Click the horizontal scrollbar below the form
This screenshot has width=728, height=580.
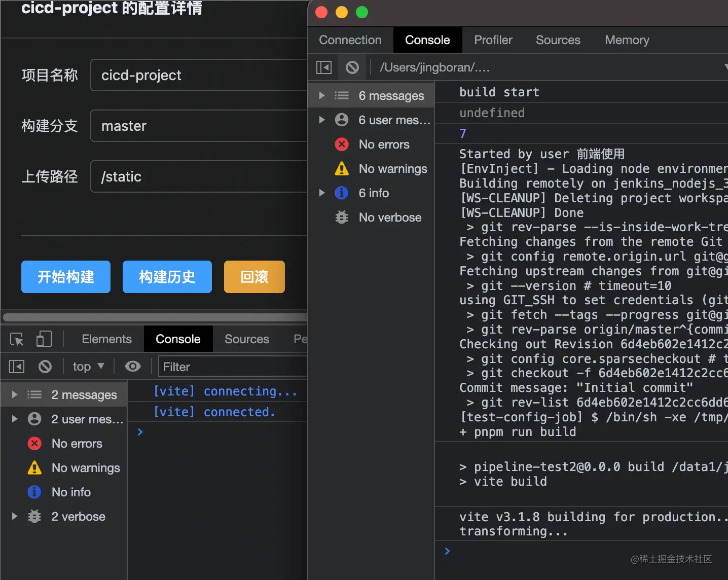[155, 317]
